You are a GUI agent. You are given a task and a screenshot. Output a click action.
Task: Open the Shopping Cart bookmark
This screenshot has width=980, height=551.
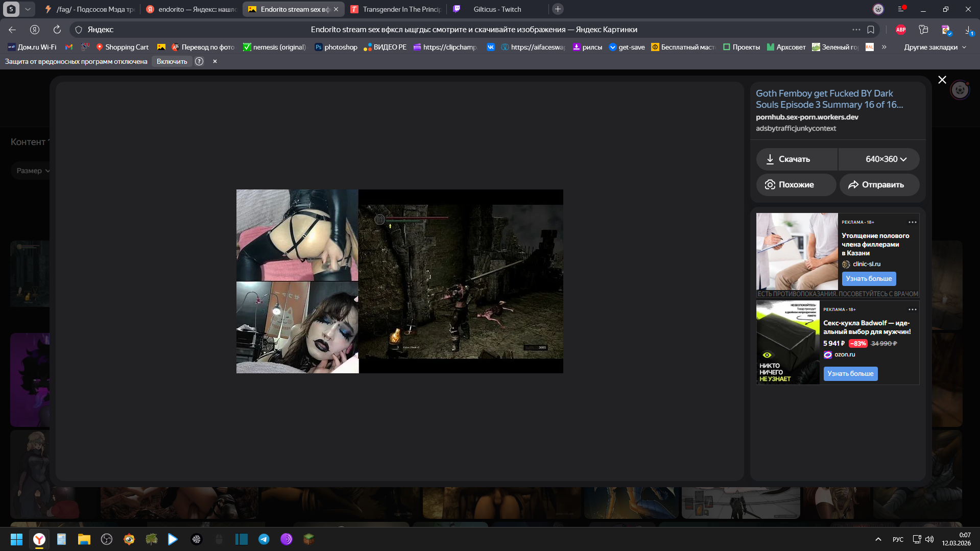tap(122, 47)
